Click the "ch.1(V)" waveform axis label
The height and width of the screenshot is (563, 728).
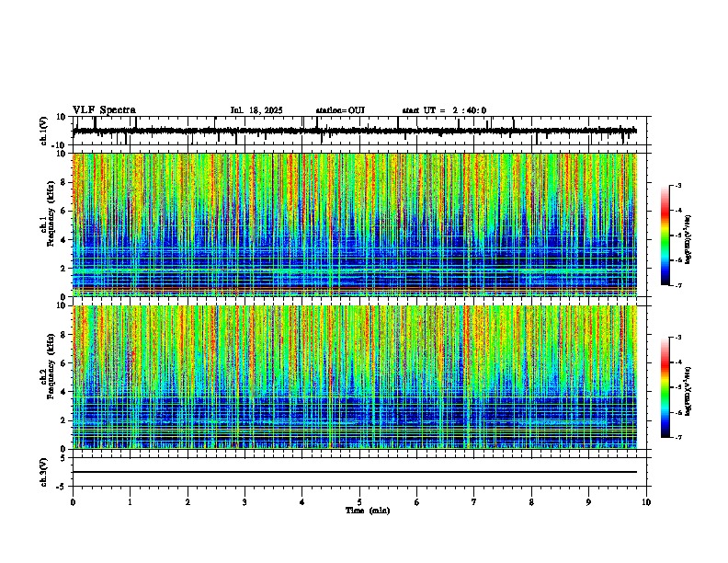pos(44,131)
